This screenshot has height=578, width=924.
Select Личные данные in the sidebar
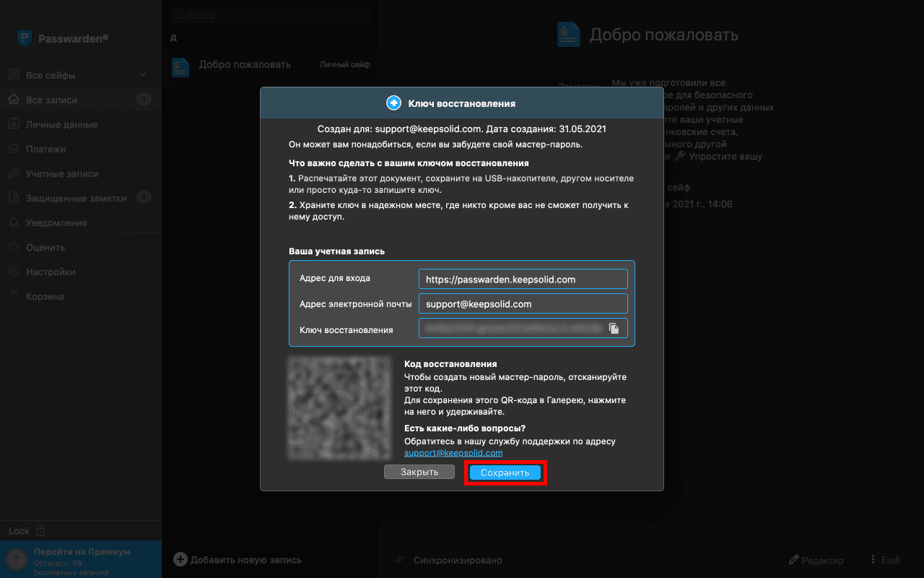tap(61, 124)
